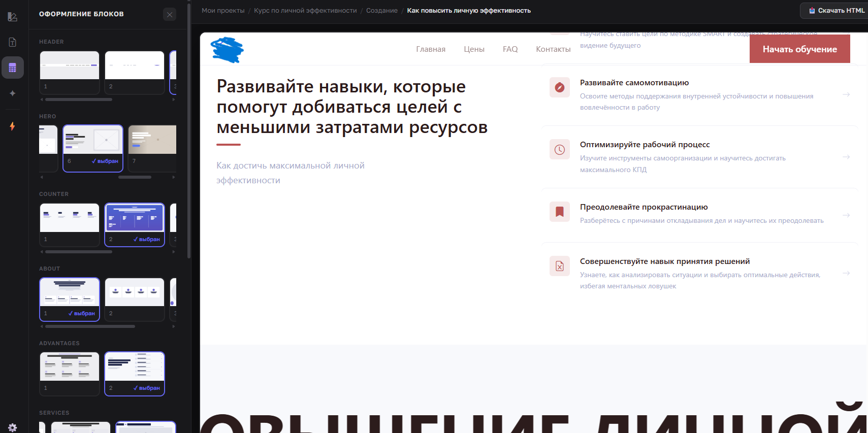Click the Развивайте самомотивацию title
The height and width of the screenshot is (433, 868).
pos(634,83)
